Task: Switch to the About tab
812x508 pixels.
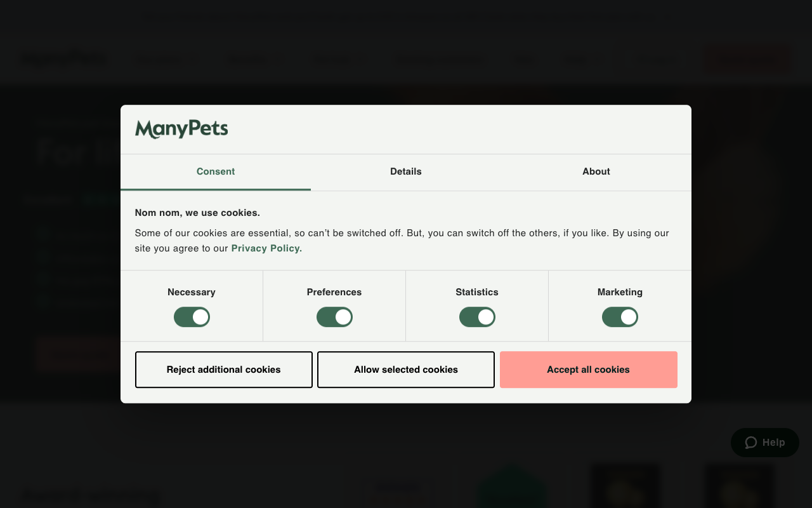Action: click(x=596, y=172)
